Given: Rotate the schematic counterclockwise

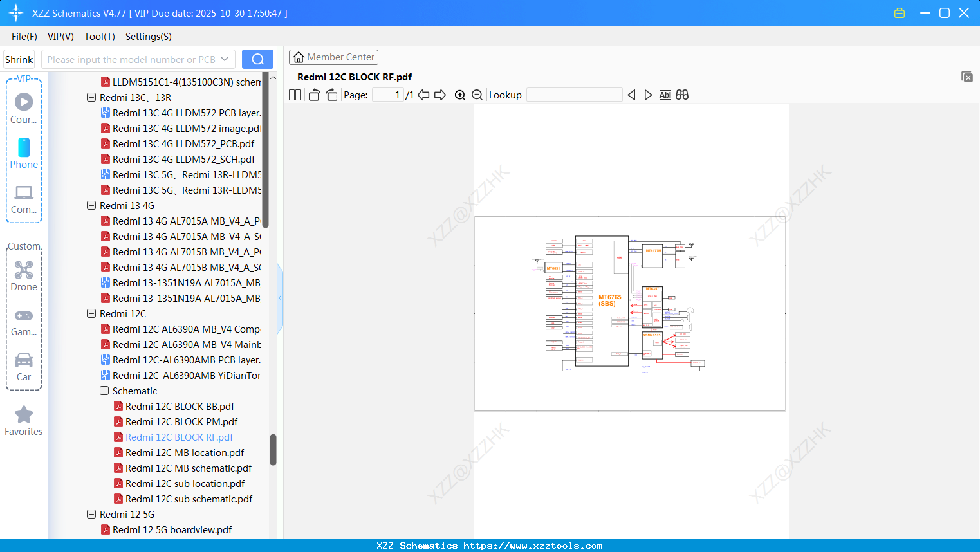Looking at the screenshot, I should coord(313,95).
